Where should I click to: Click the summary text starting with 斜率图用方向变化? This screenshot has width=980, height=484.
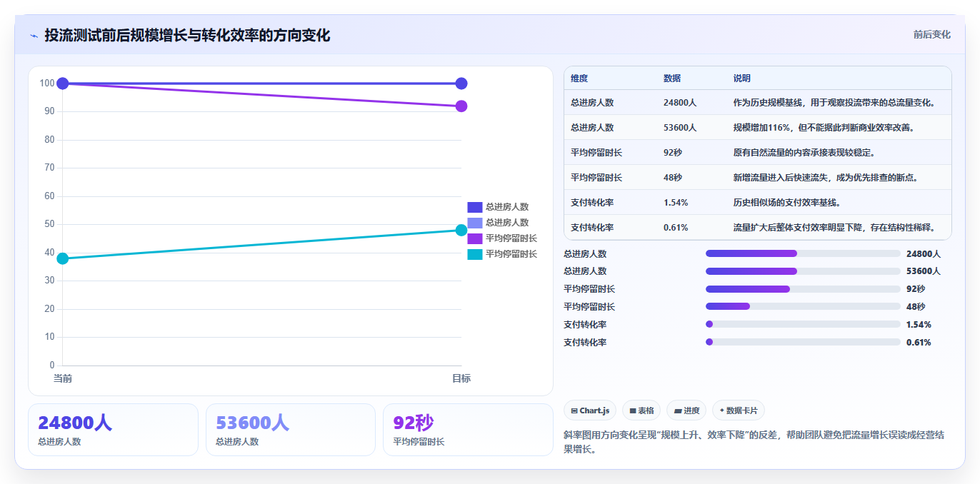tap(754, 442)
